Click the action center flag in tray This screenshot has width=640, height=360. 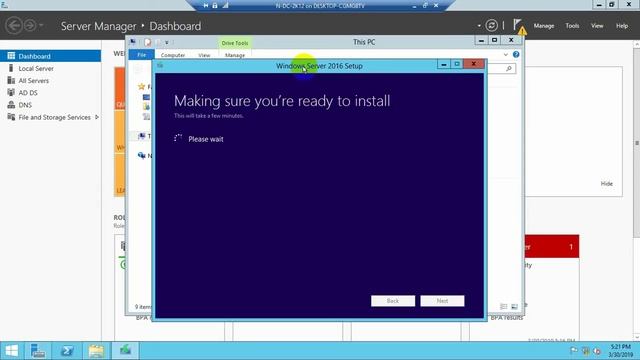(x=574, y=351)
